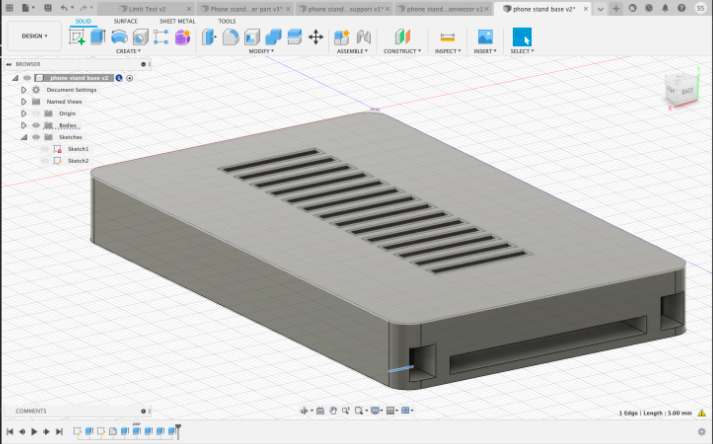The height and width of the screenshot is (444, 713).
Task: Close the phone stand base v2 tab
Action: pos(586,9)
